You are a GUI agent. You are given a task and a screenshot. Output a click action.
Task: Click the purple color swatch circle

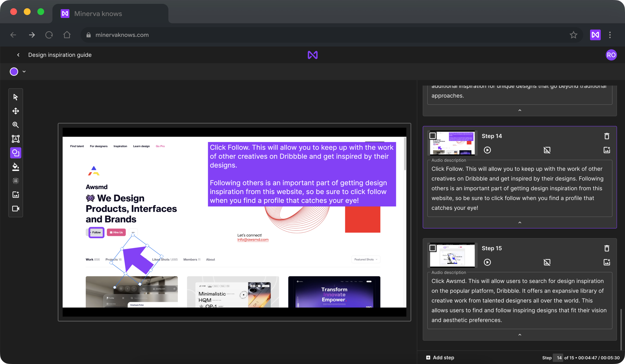[x=14, y=71]
